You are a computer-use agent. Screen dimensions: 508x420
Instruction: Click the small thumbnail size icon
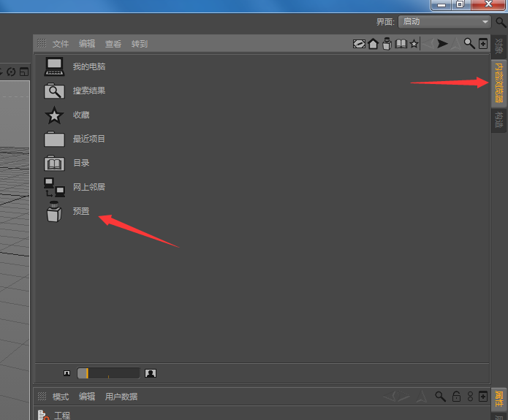point(67,373)
